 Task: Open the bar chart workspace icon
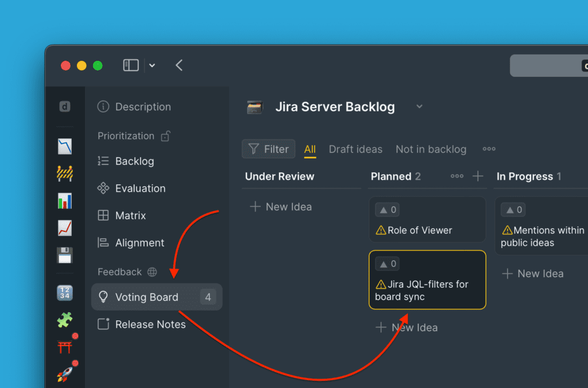pyautogui.click(x=65, y=200)
